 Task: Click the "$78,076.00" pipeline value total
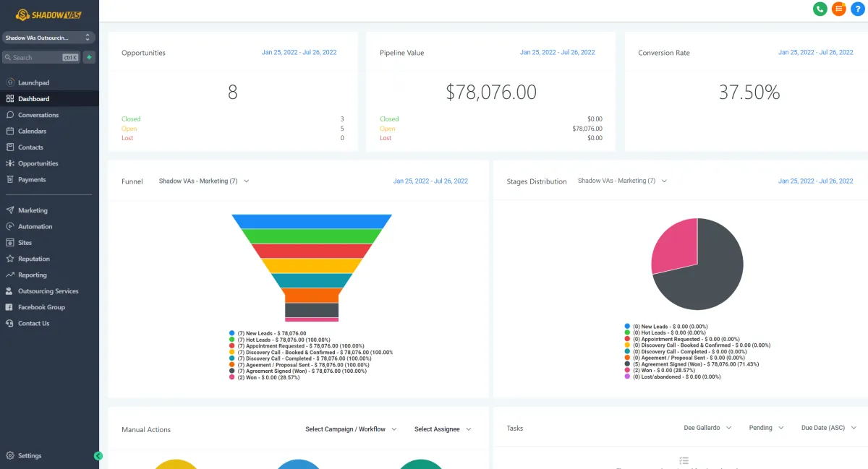[x=491, y=92]
